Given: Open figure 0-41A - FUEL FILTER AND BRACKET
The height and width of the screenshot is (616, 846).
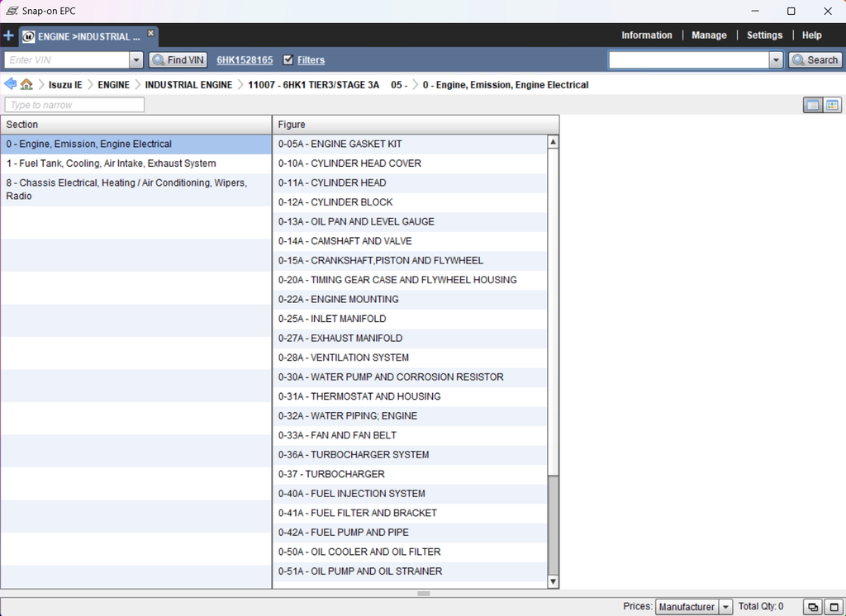Looking at the screenshot, I should click(410, 513).
